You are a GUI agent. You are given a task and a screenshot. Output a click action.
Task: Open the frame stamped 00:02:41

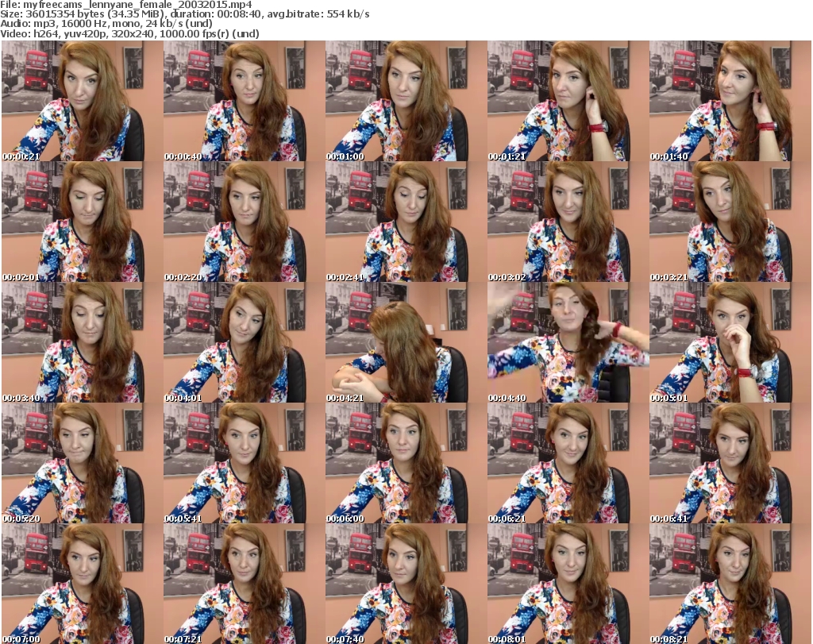tap(406, 222)
